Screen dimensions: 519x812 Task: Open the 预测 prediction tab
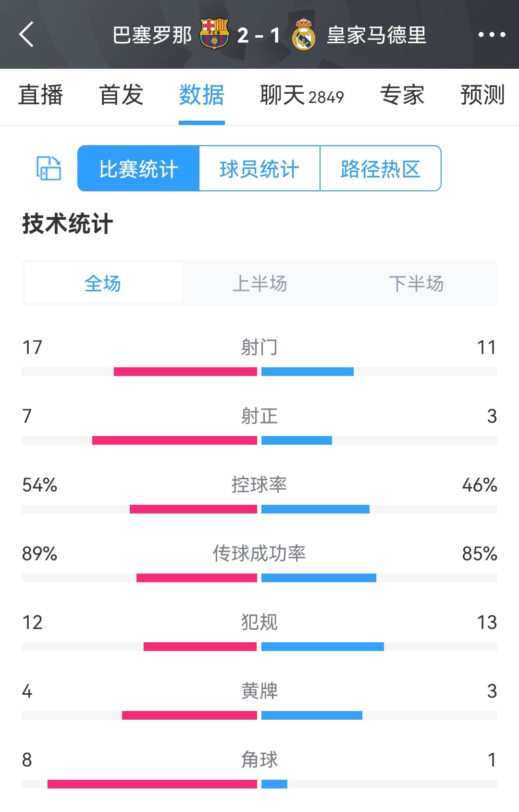482,95
